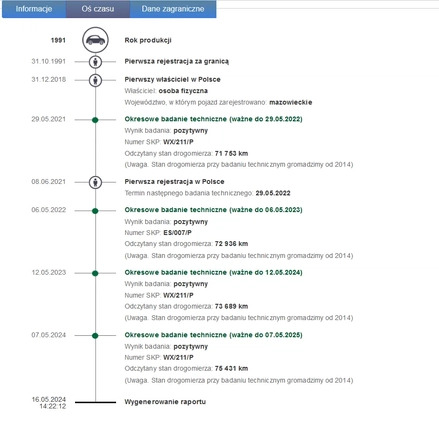The image size is (439, 422).
Task: Click SKP number 'ES/007/P'
Action: pyautogui.click(x=177, y=233)
